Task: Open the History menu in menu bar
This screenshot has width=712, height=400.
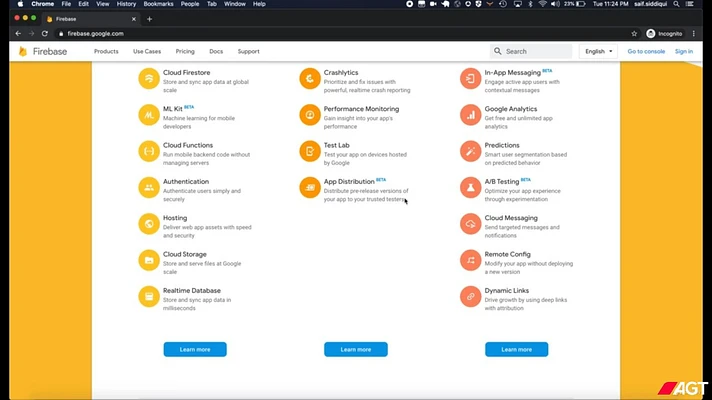Action: (126, 4)
